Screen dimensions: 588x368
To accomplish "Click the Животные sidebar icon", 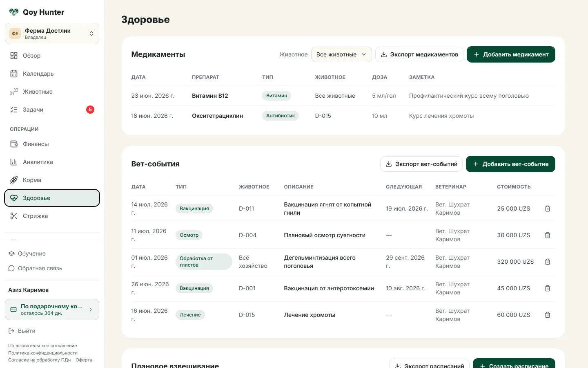I will (x=14, y=92).
